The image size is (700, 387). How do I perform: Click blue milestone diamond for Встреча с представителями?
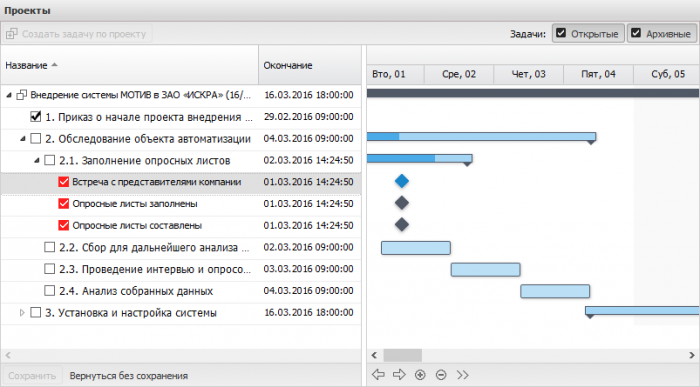(402, 181)
